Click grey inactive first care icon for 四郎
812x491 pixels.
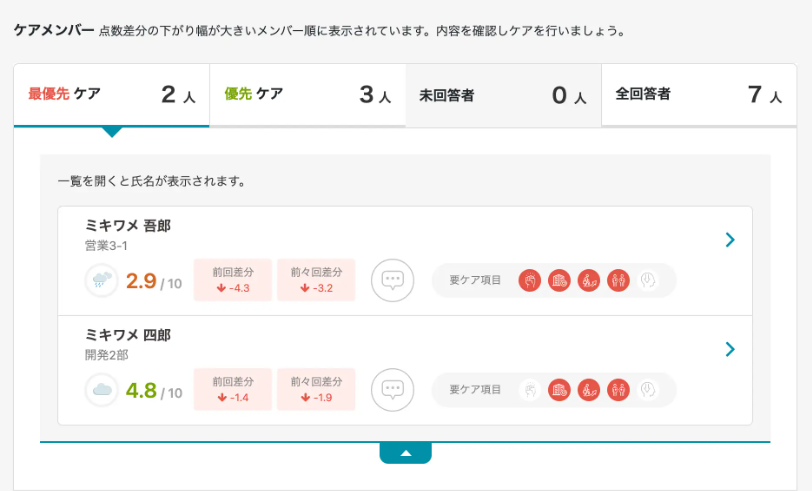click(529, 390)
